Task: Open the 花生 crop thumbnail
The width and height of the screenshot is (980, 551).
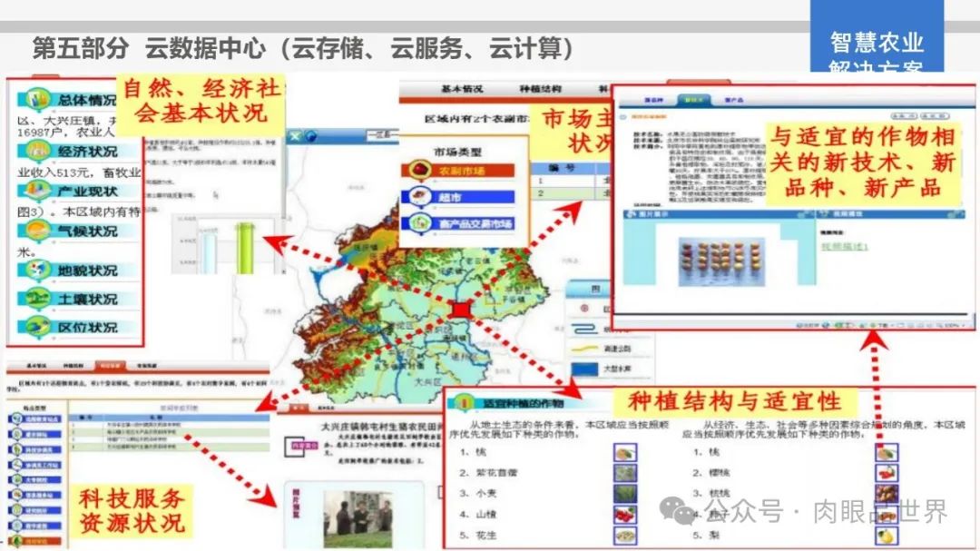Action: [x=625, y=536]
